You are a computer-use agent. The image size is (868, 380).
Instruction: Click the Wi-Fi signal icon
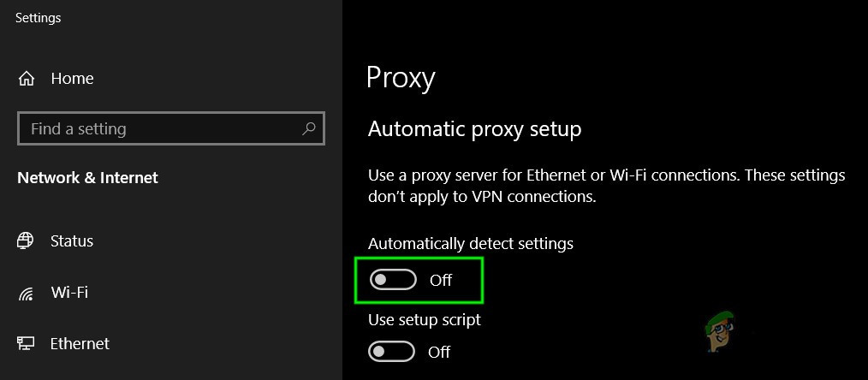(26, 293)
